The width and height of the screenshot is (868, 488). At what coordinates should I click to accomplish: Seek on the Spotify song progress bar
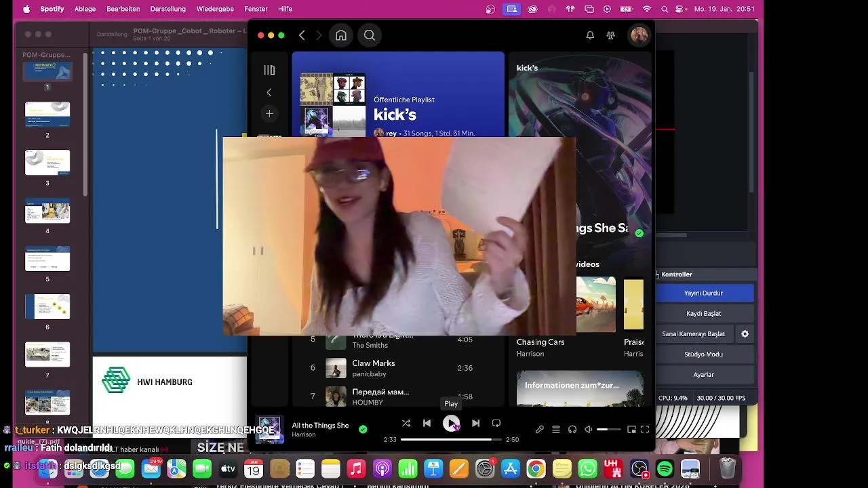pos(451,439)
